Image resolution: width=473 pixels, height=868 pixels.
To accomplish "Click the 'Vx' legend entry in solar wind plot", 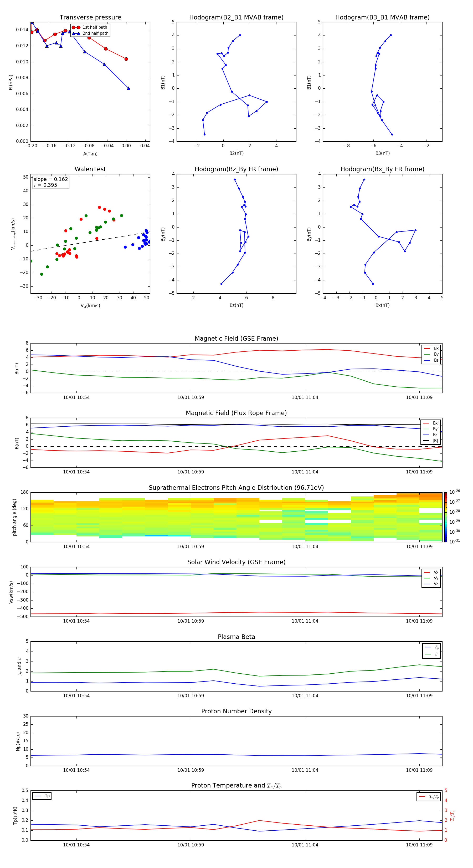I will tap(431, 572).
